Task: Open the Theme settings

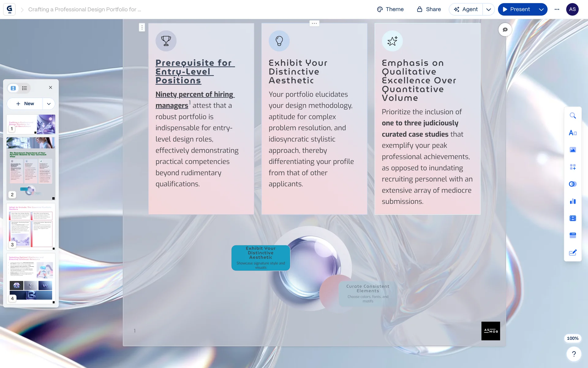Action: 390,9
